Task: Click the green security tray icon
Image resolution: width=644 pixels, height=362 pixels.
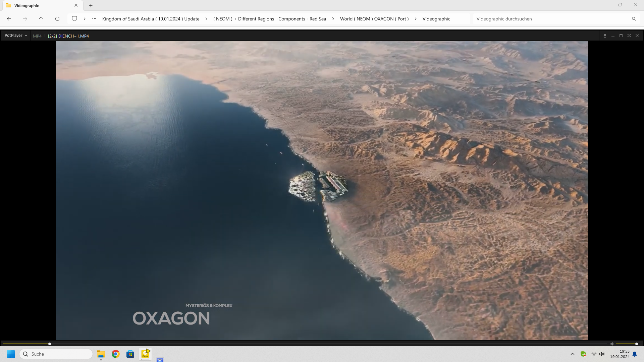Action: point(583,354)
